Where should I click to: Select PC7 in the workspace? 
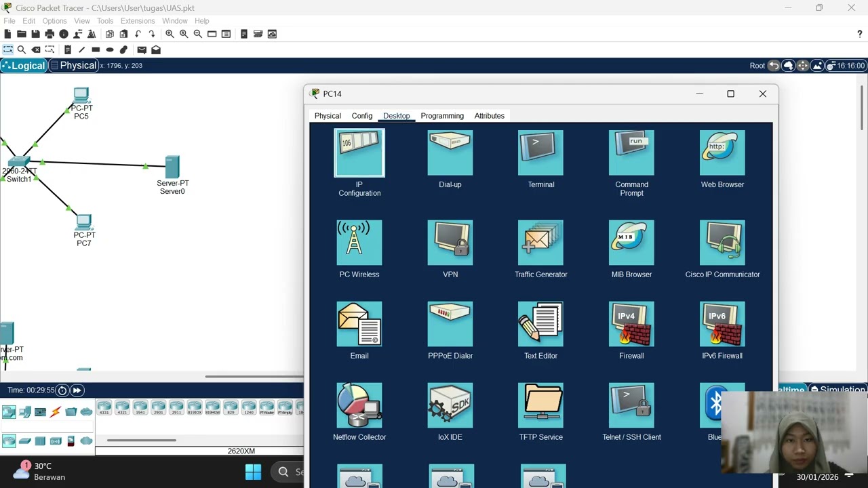[84, 230]
